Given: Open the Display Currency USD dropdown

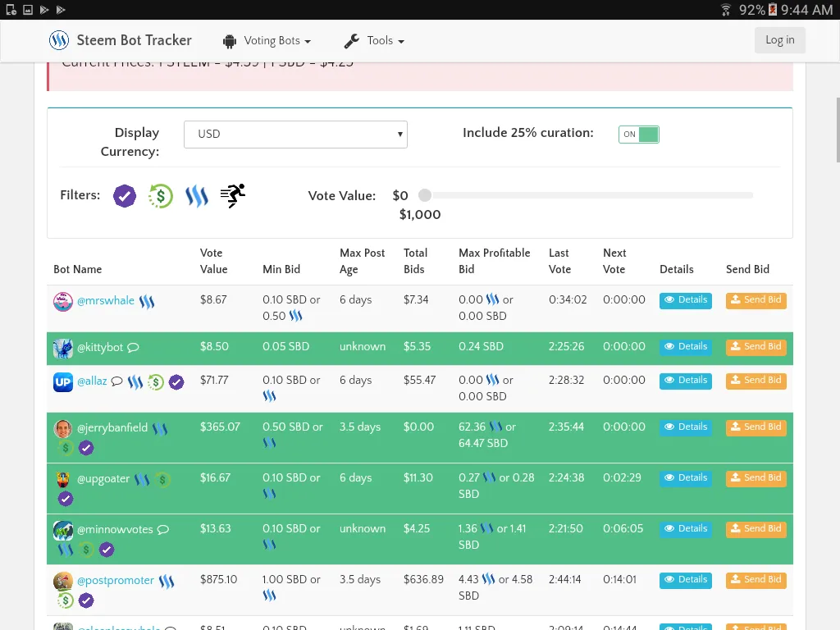Looking at the screenshot, I should coord(295,134).
